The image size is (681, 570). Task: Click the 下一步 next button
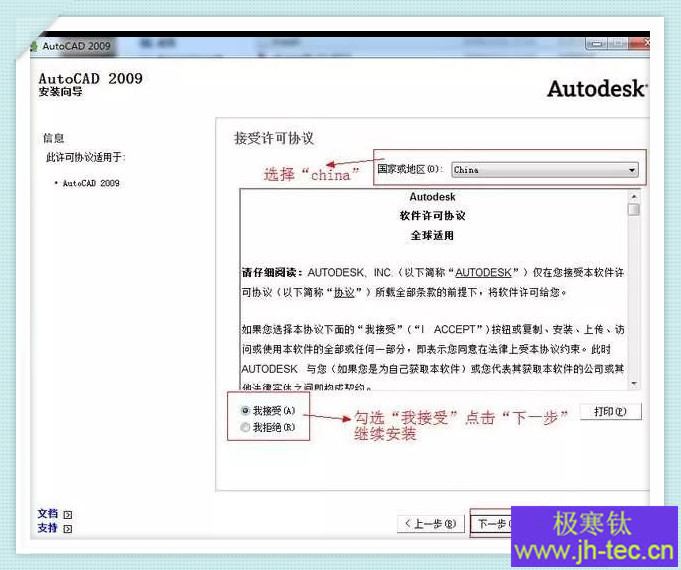(492, 524)
